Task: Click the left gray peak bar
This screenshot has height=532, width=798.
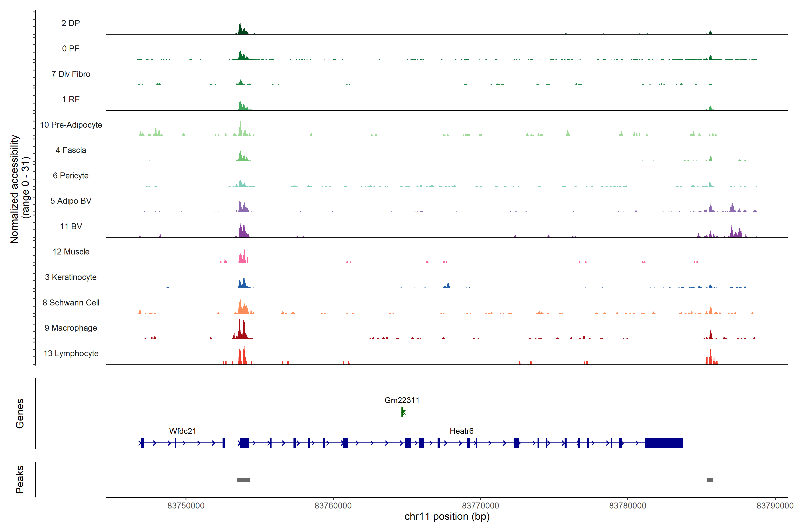Action: [243, 479]
